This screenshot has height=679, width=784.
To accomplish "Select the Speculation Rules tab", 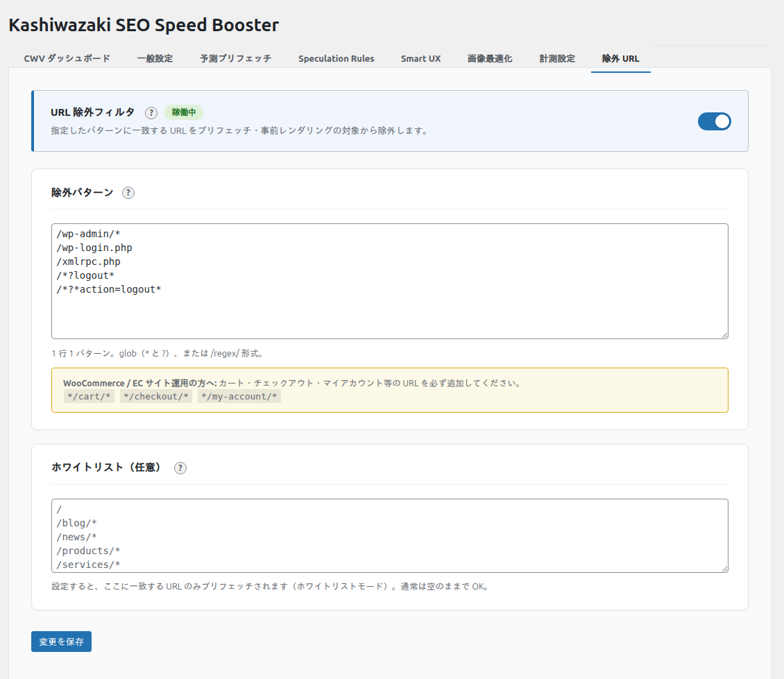I will pos(336,59).
